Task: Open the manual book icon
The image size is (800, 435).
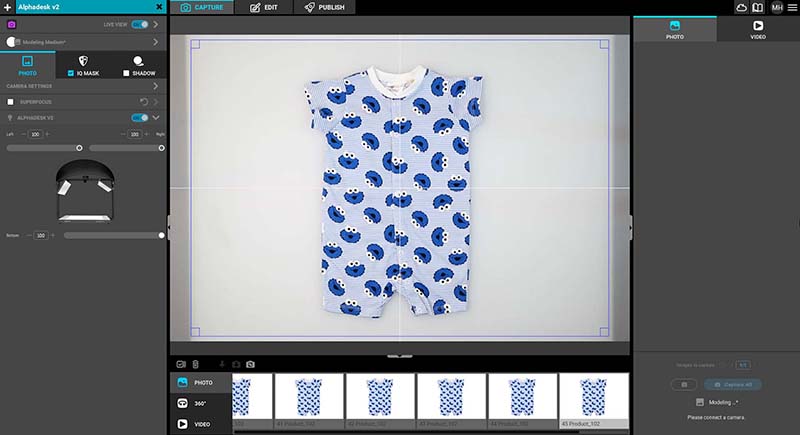Action: tap(758, 8)
